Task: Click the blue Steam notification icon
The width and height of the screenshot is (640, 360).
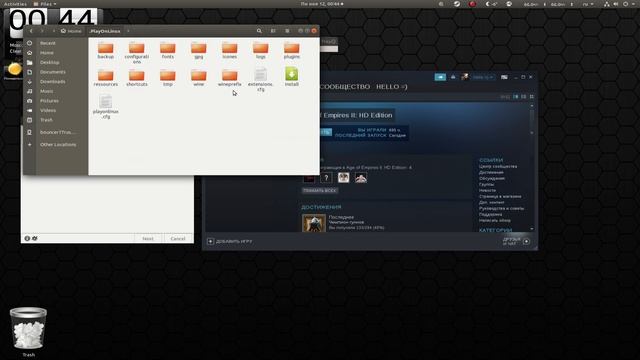Action: coord(440,77)
